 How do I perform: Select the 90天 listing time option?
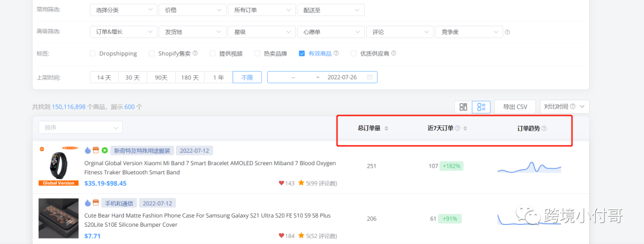[161, 77]
